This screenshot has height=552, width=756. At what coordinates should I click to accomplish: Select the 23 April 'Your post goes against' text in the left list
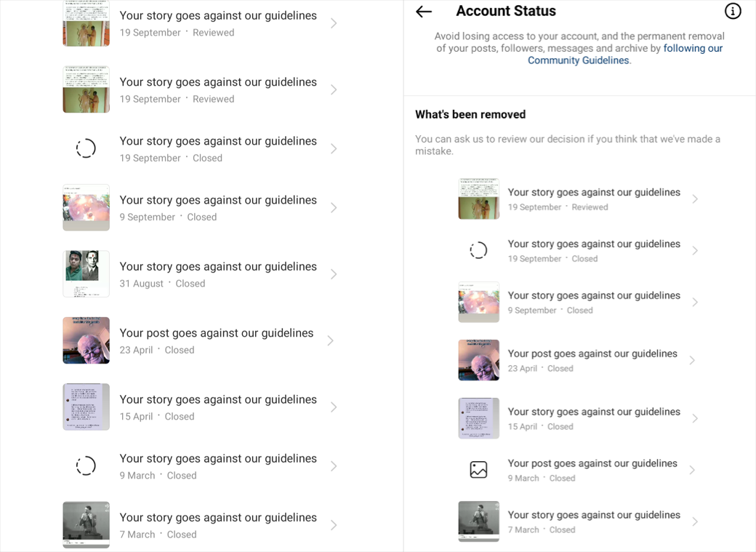(x=217, y=333)
